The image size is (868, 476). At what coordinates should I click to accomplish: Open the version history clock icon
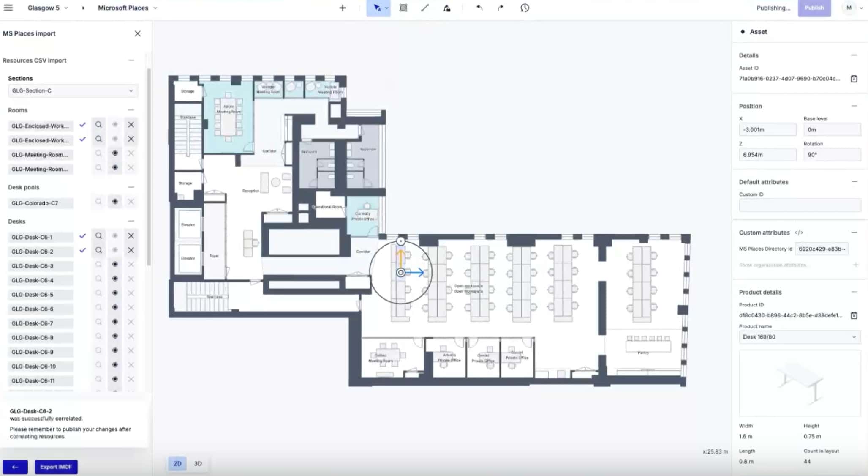click(525, 8)
